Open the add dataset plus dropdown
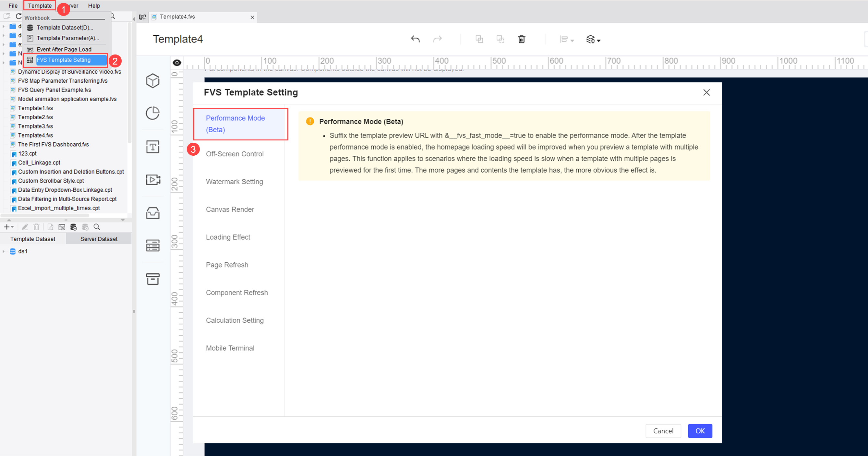Image resolution: width=868 pixels, height=456 pixels. (x=8, y=227)
